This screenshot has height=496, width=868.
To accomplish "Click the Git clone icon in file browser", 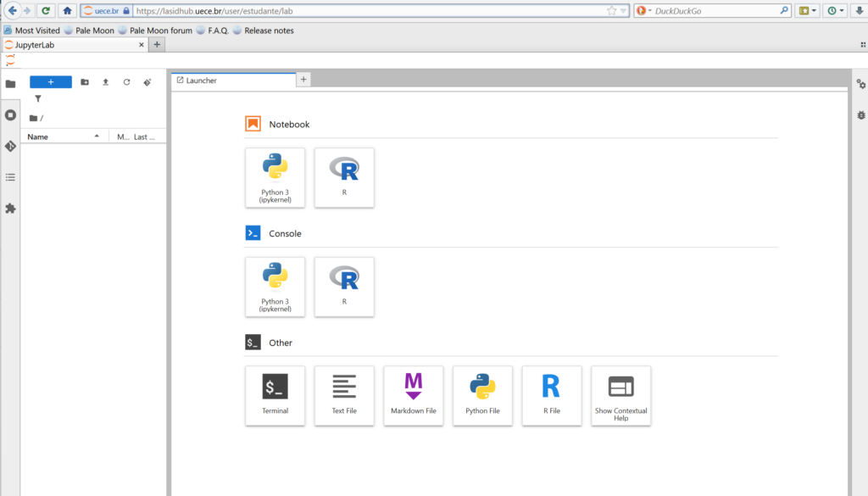I will pyautogui.click(x=147, y=82).
